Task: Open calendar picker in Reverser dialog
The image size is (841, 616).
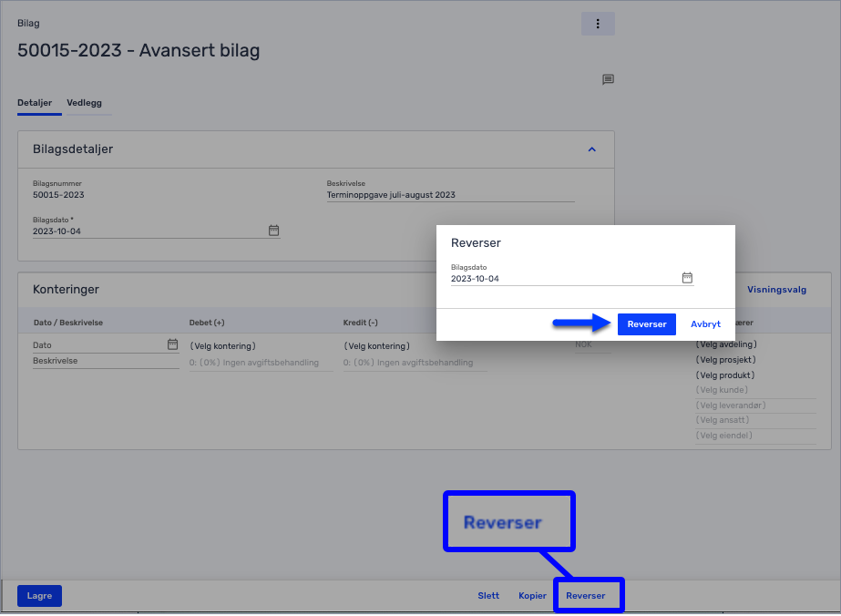Action: 687,278
